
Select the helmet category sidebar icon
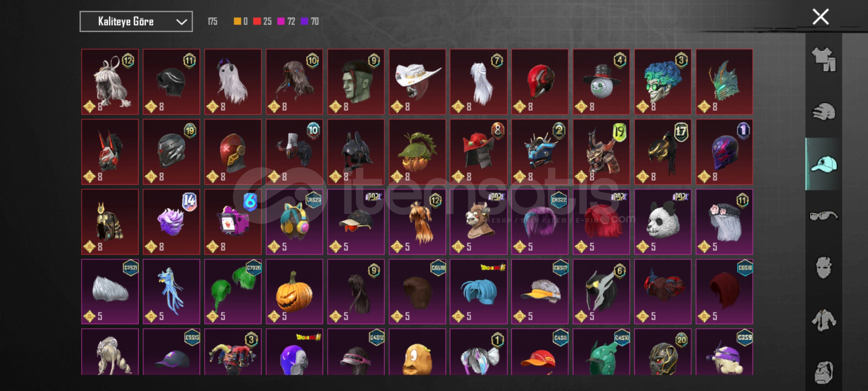(824, 112)
